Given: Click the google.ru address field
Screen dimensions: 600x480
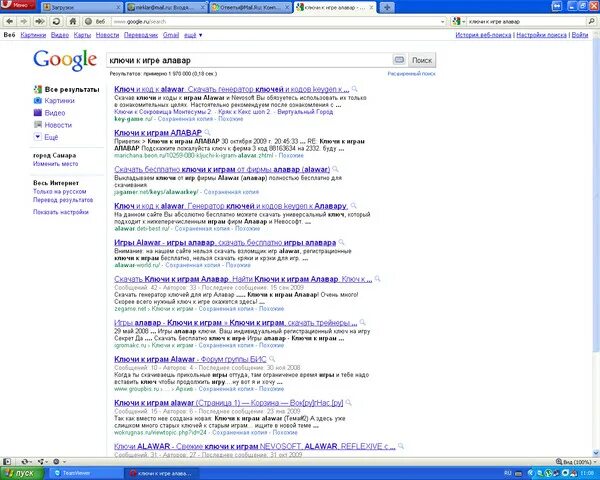Looking at the screenshot, I should coord(274,22).
